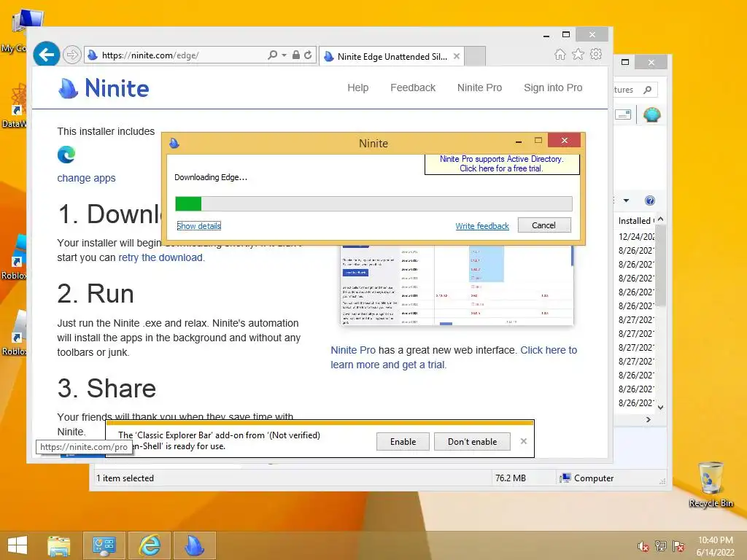Click the change apps link
Image resolution: width=747 pixels, height=560 pixels.
[x=86, y=178]
